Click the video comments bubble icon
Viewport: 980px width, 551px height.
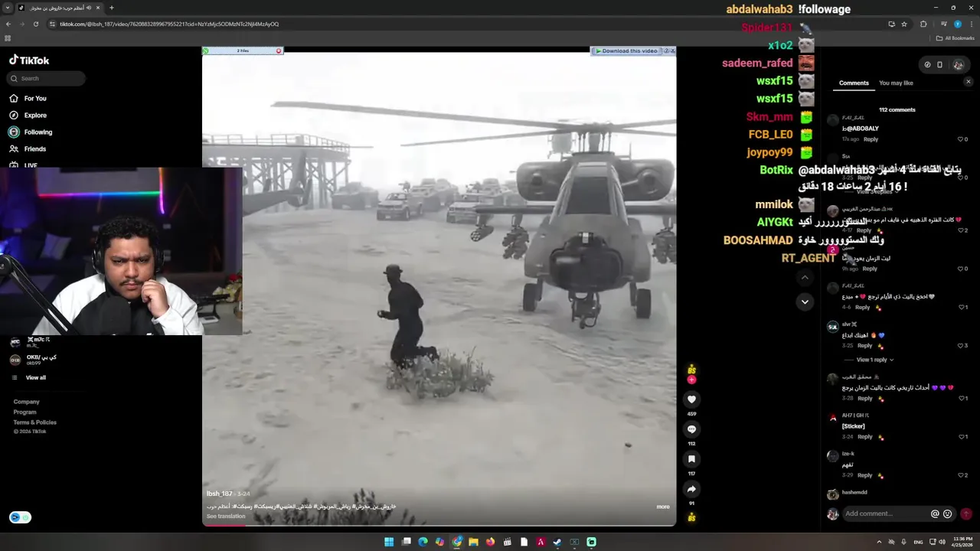click(691, 429)
